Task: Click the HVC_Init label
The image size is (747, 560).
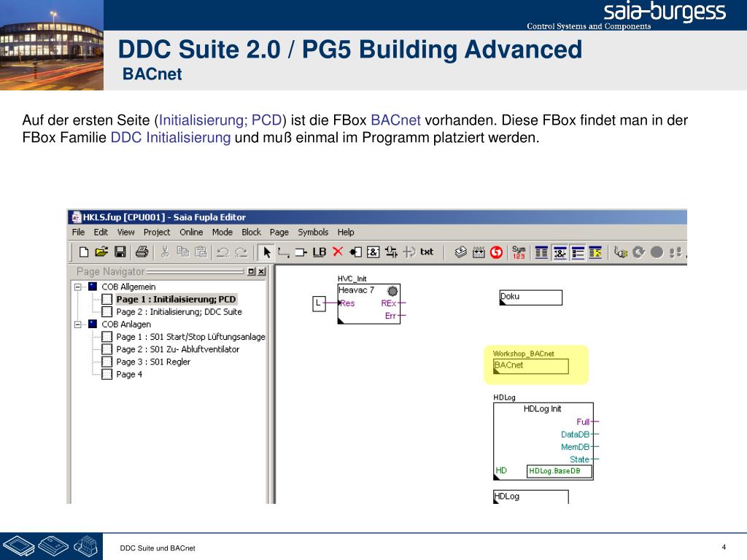Action: click(x=352, y=279)
